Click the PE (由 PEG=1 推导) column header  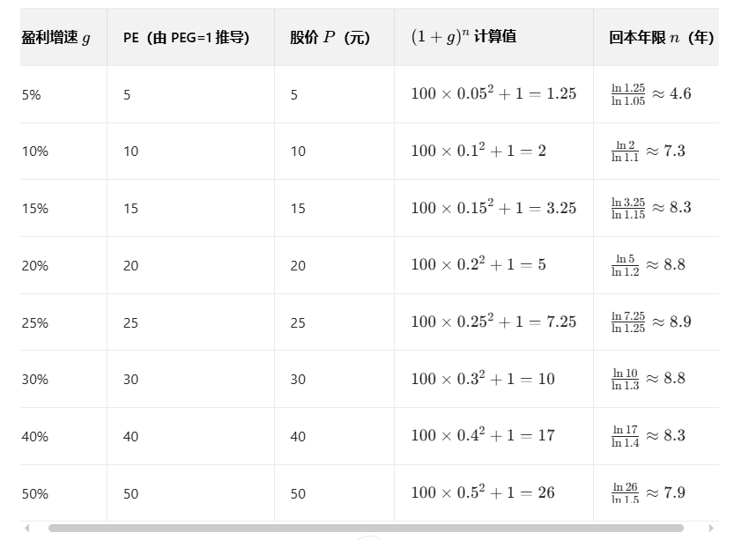coord(186,38)
